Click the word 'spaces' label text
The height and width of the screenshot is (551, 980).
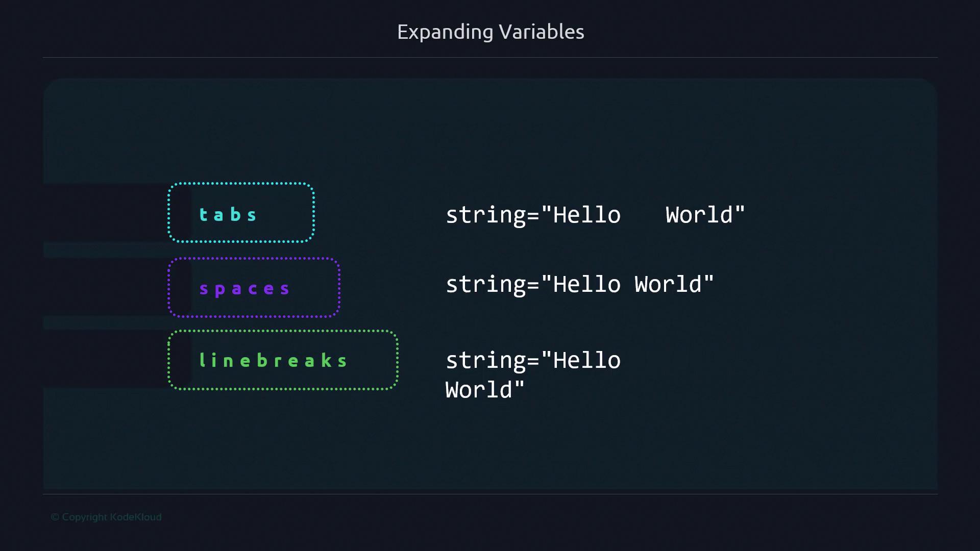click(x=244, y=289)
